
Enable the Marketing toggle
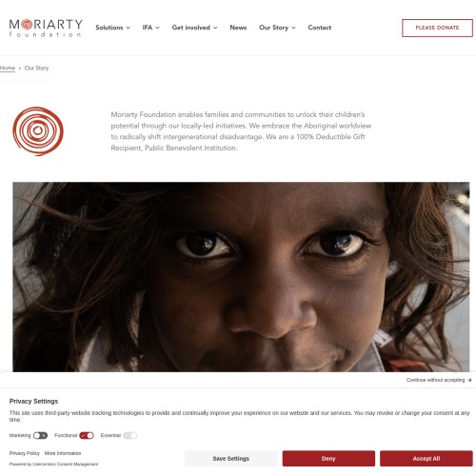point(40,435)
